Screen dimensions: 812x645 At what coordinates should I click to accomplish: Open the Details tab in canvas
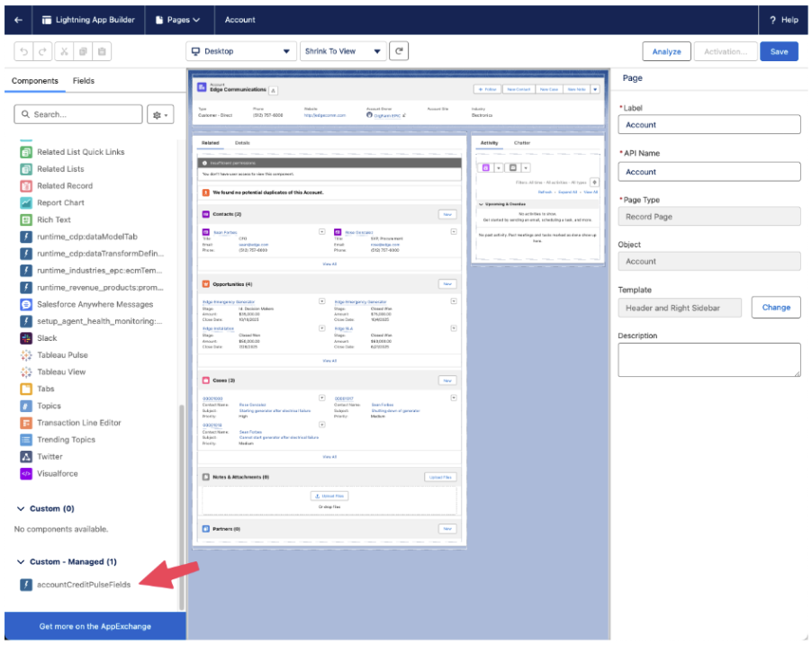point(242,143)
